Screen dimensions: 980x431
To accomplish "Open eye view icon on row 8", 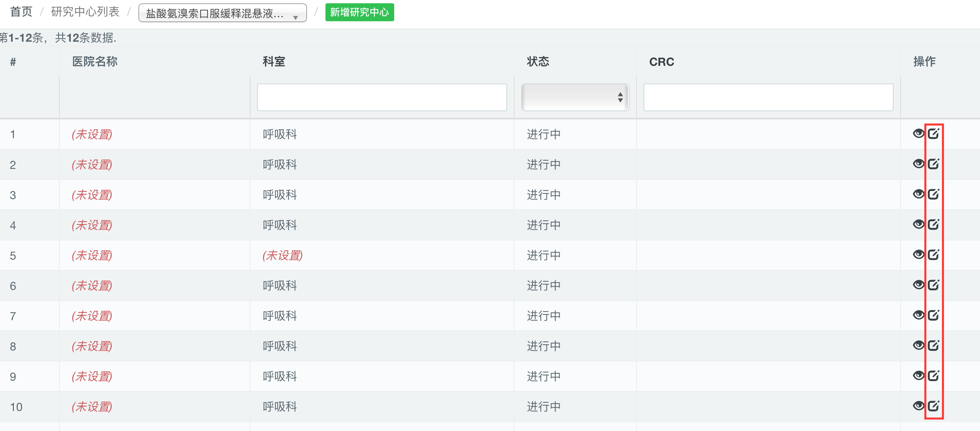I will coord(919,345).
